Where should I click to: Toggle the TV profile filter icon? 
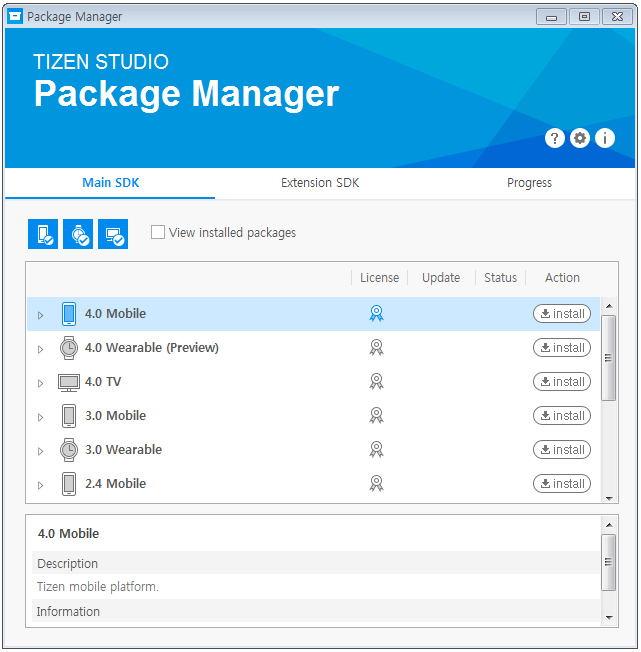pos(113,234)
